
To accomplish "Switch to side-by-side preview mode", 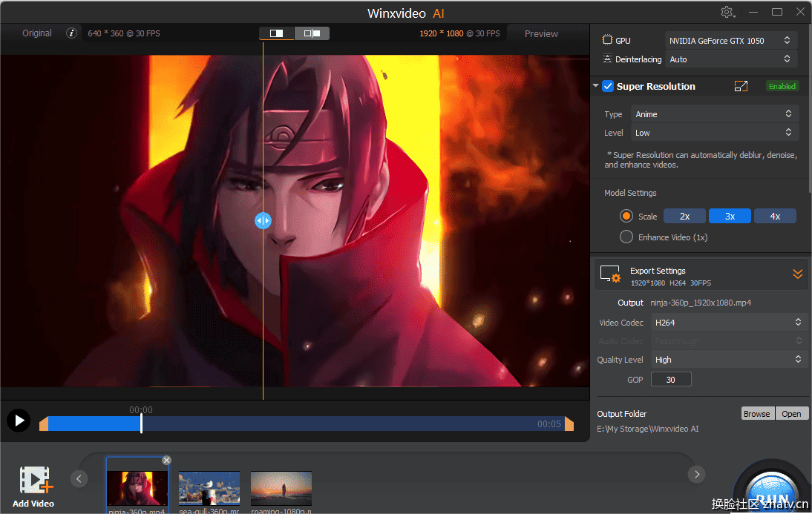I will click(x=312, y=33).
